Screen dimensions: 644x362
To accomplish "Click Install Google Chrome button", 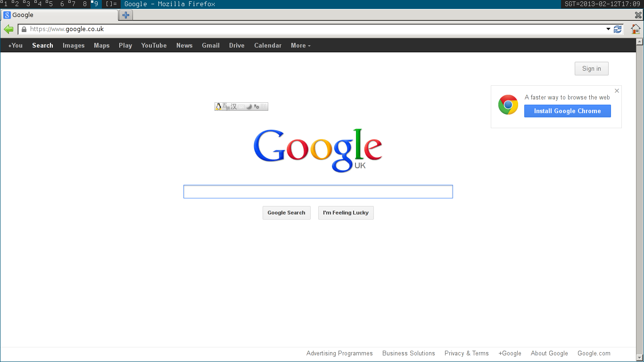I will click(568, 111).
